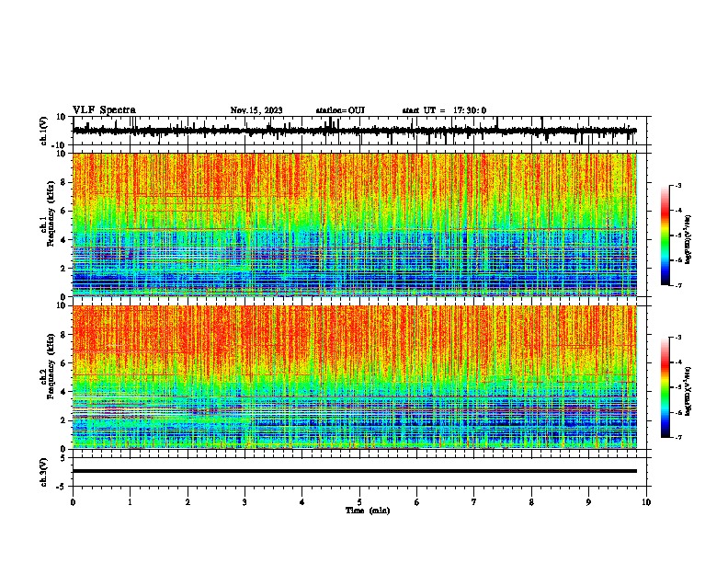Screen dimensions: 728x563
Task: Click the ch.1 color scale bar
Action: coord(665,236)
